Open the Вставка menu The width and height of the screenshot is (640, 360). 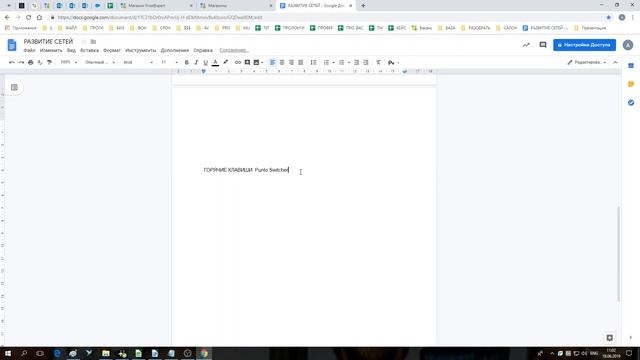(89, 50)
